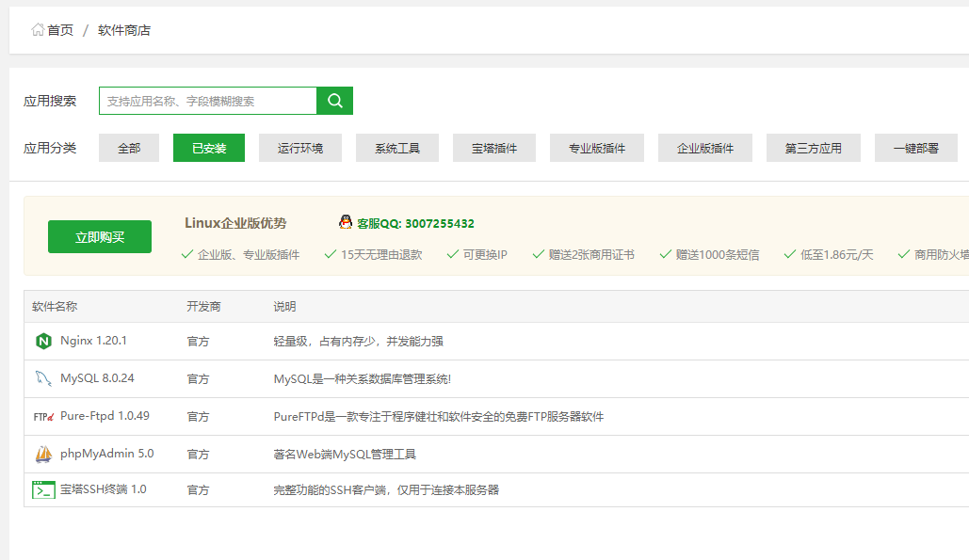
Task: Click 赠送1000条短信 benefit text
Action: 718,255
